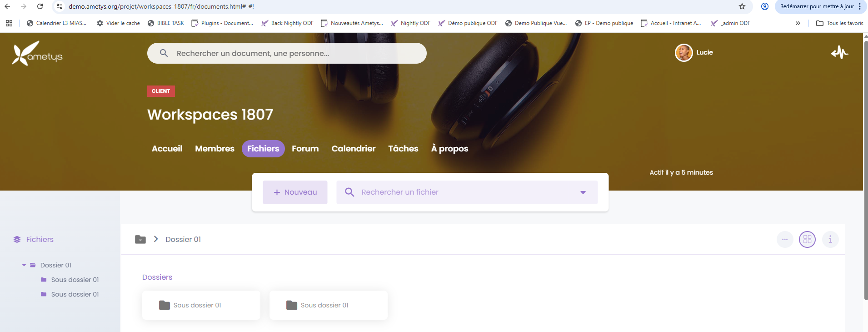Open the Vider le cache bookmark
This screenshot has width=868, height=332.
tap(118, 23)
